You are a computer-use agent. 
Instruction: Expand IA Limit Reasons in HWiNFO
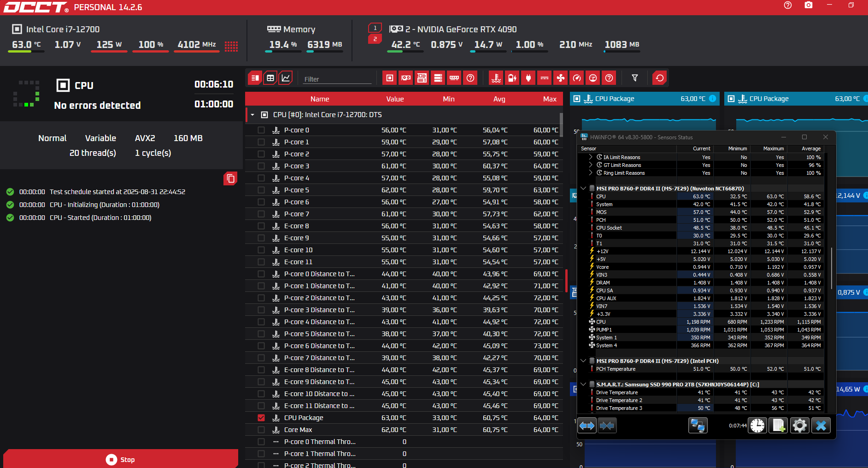tap(591, 157)
